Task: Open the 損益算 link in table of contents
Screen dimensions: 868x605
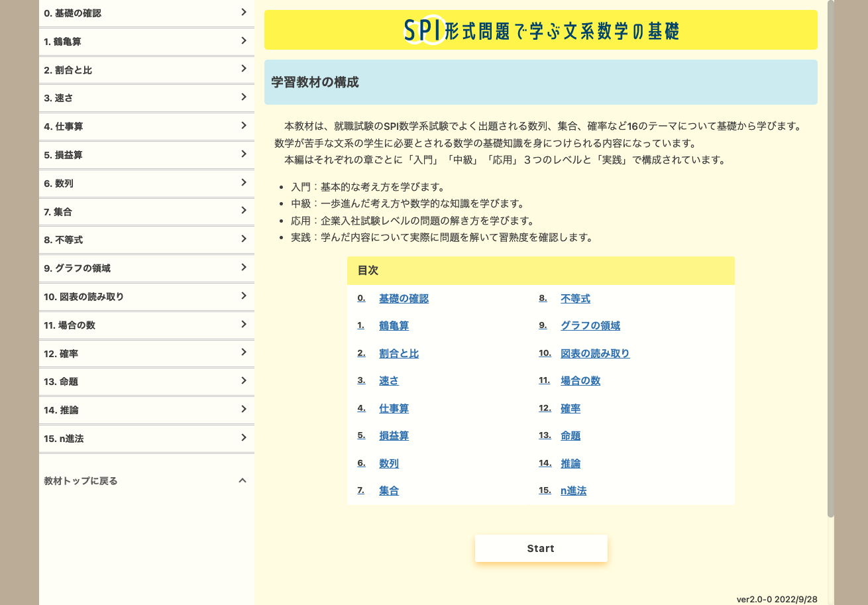Action: [x=394, y=436]
